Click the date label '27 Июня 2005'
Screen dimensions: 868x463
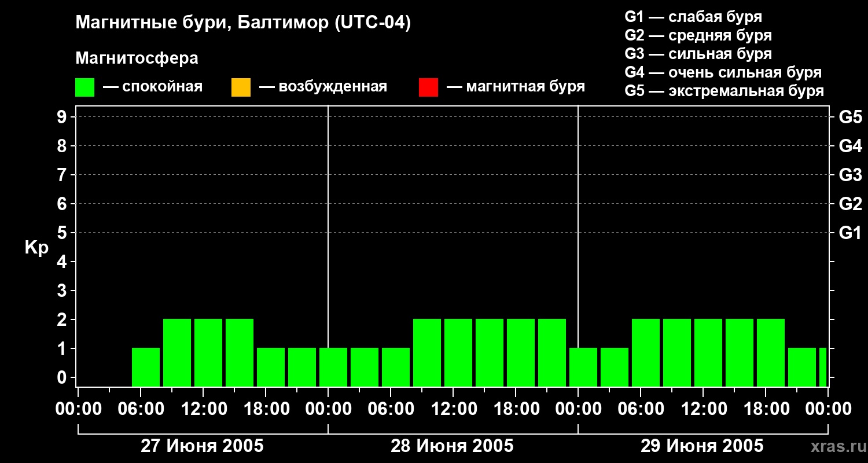[x=203, y=446]
